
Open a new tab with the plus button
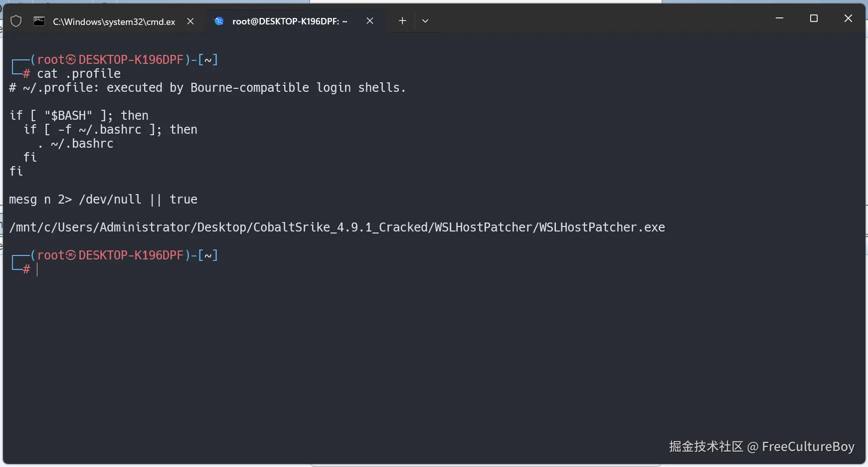click(402, 21)
